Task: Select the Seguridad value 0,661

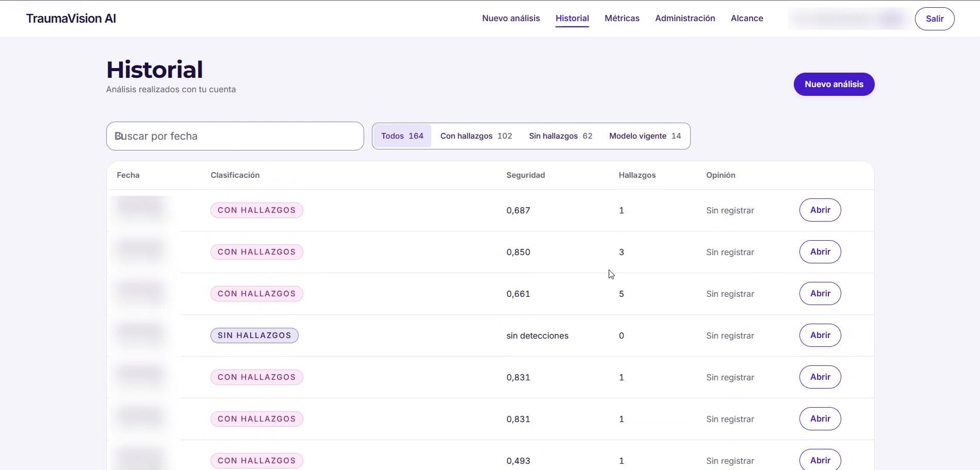Action: (518, 294)
